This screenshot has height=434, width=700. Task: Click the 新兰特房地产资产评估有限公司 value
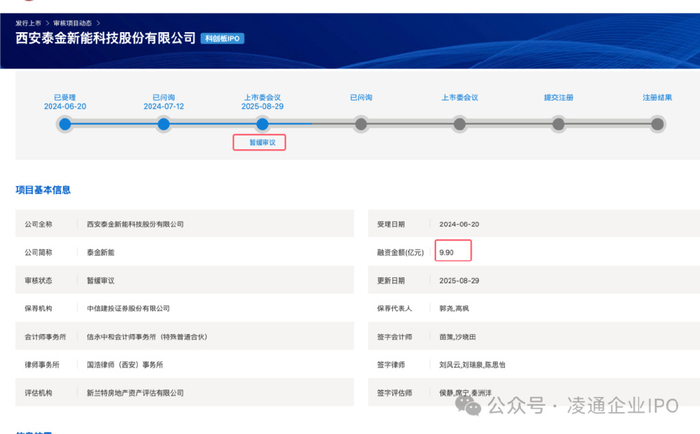click(135, 393)
